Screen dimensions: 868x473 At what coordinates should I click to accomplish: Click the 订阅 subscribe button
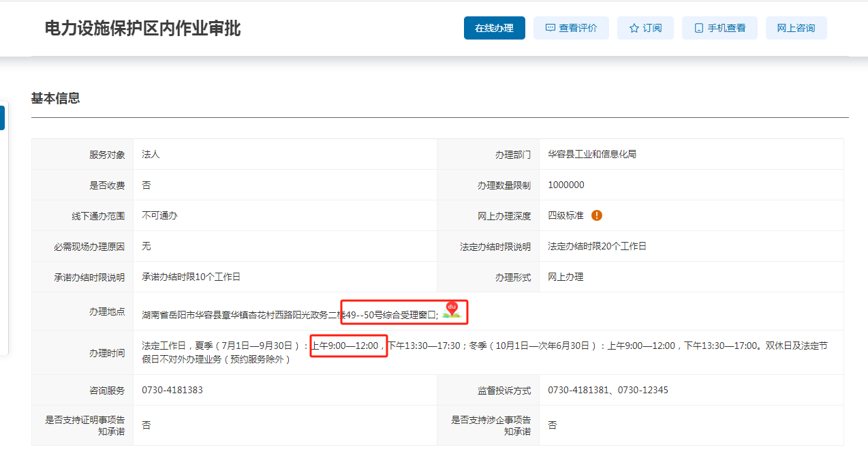(x=645, y=28)
